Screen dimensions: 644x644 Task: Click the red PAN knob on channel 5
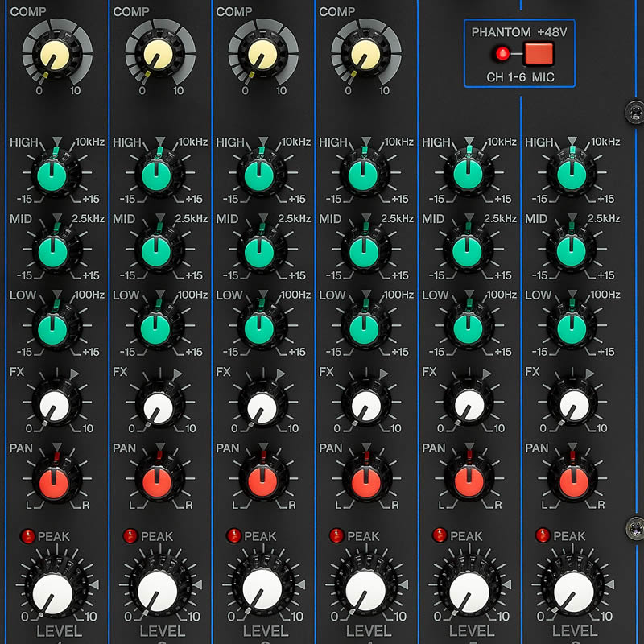[469, 481]
